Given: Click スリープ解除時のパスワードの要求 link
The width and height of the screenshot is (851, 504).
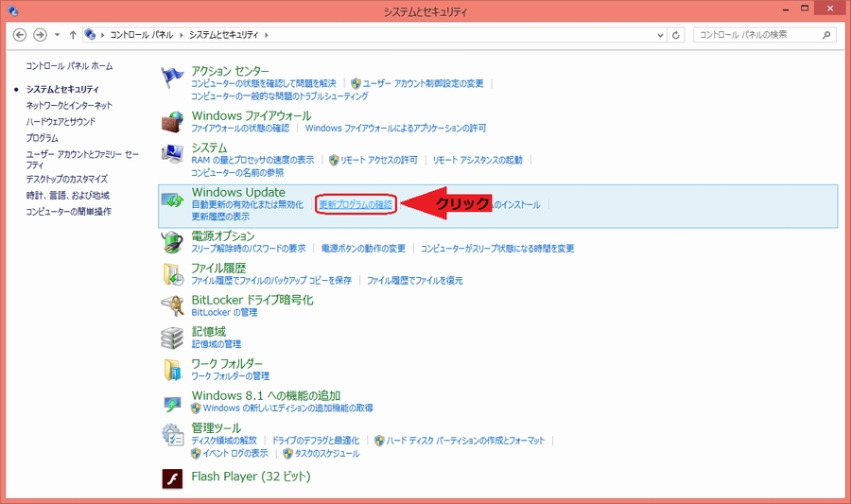Looking at the screenshot, I should (249, 249).
